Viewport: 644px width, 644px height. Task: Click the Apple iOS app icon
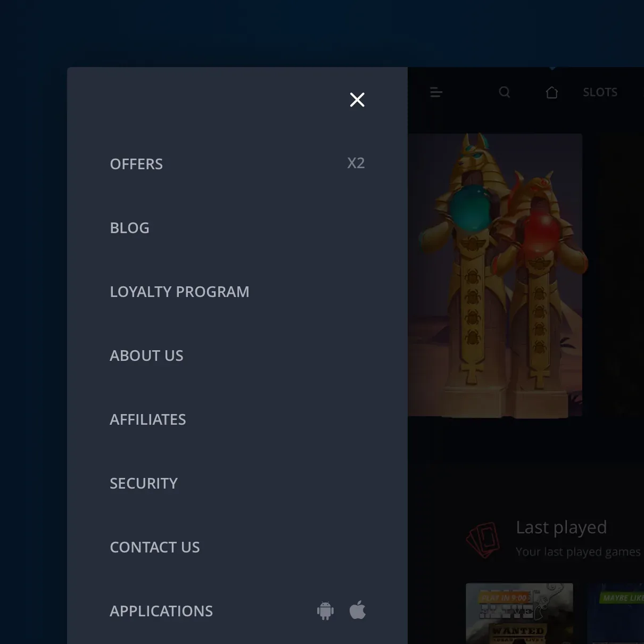[358, 610]
